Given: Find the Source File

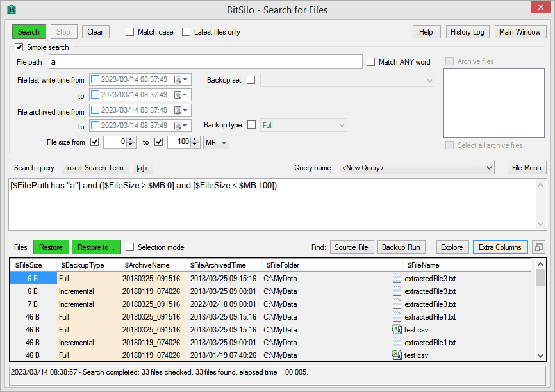Looking at the screenshot, I should (351, 247).
